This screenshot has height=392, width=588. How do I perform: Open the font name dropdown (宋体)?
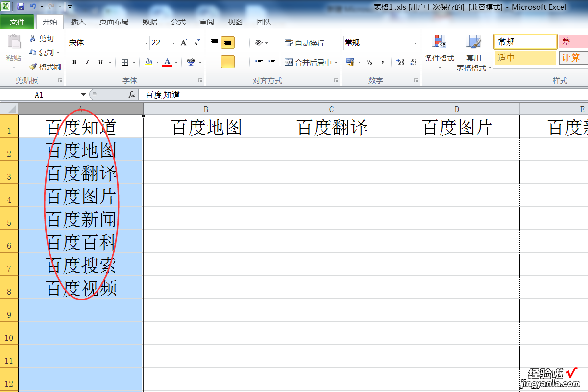click(x=146, y=43)
